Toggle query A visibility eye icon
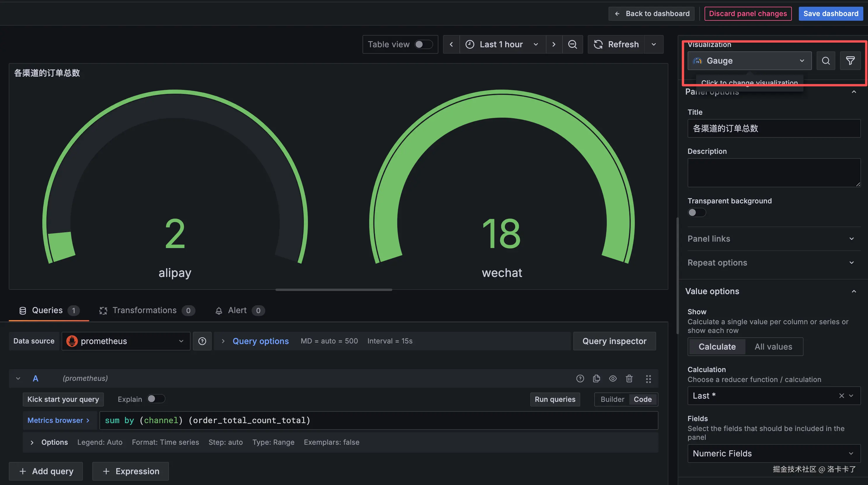Viewport: 868px width, 485px height. click(x=613, y=378)
